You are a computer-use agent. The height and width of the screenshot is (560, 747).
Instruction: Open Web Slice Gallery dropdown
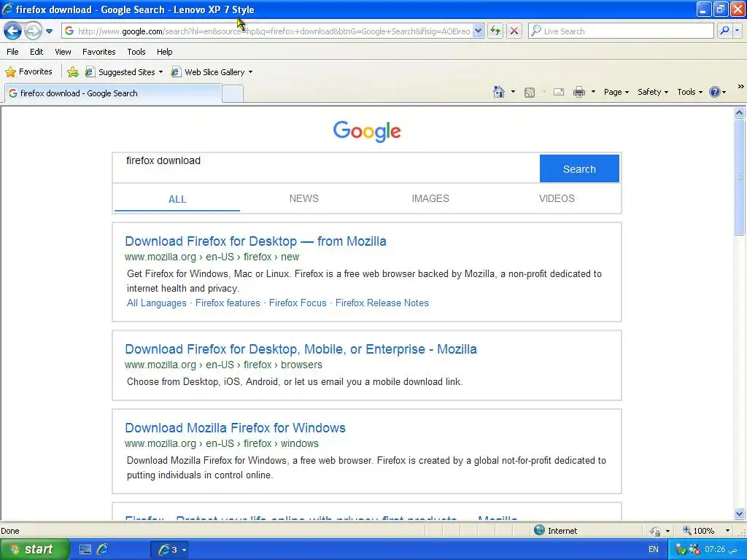[x=212, y=72]
